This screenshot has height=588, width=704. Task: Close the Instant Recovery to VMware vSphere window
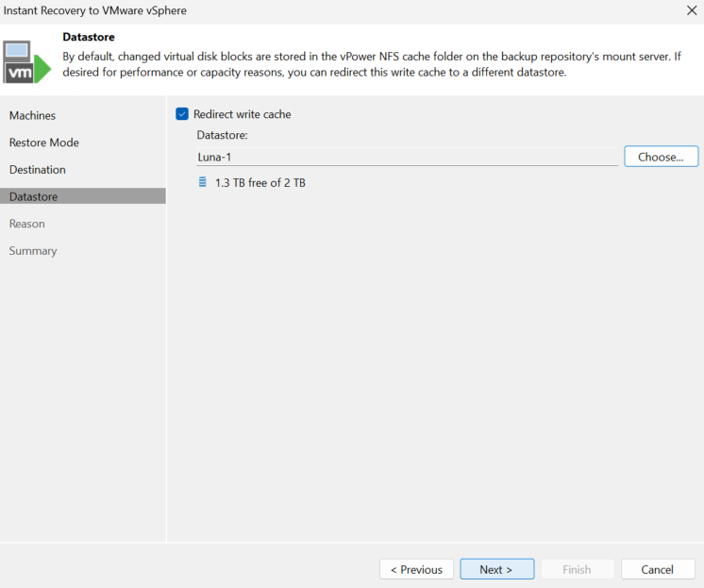[x=692, y=10]
